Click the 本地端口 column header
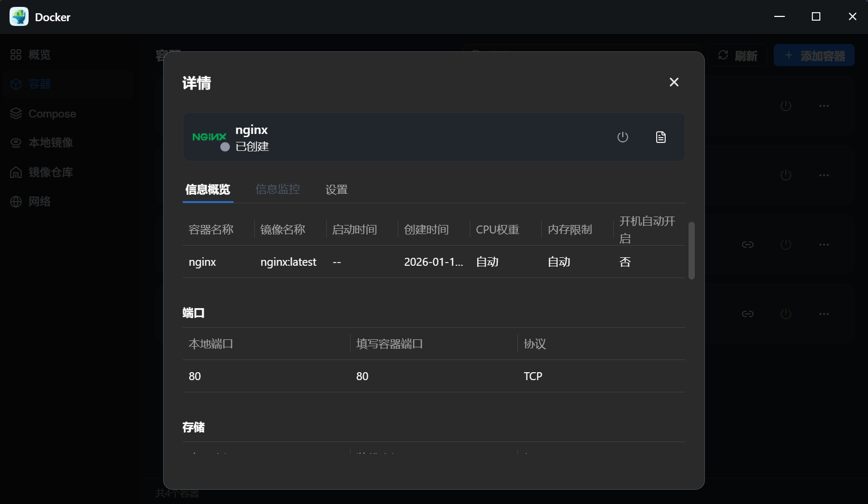 211,344
